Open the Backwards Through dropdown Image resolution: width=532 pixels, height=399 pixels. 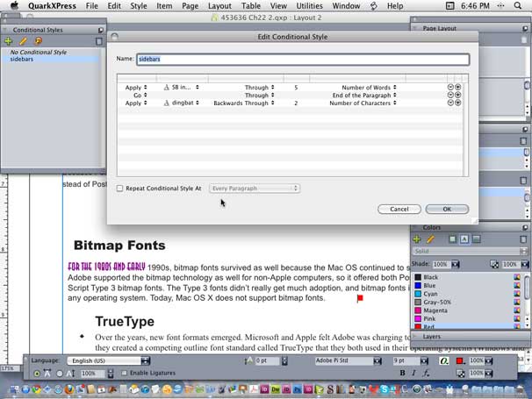coord(244,103)
